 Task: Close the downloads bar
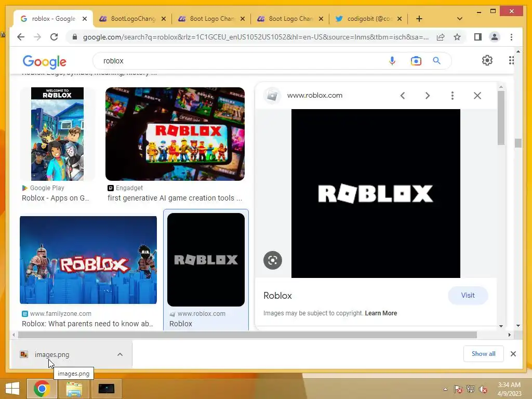coord(513,354)
